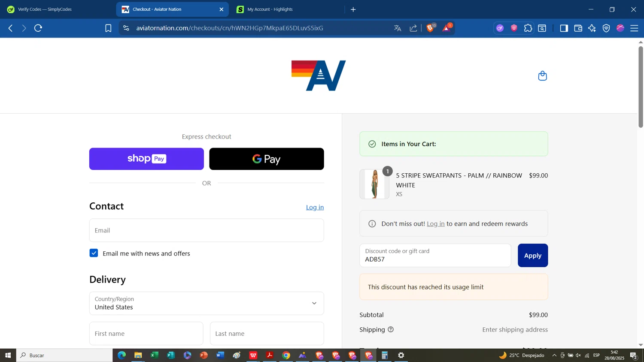Click Log in link in rewards notice
Viewport: 644px width, 362px height.
[435, 223]
